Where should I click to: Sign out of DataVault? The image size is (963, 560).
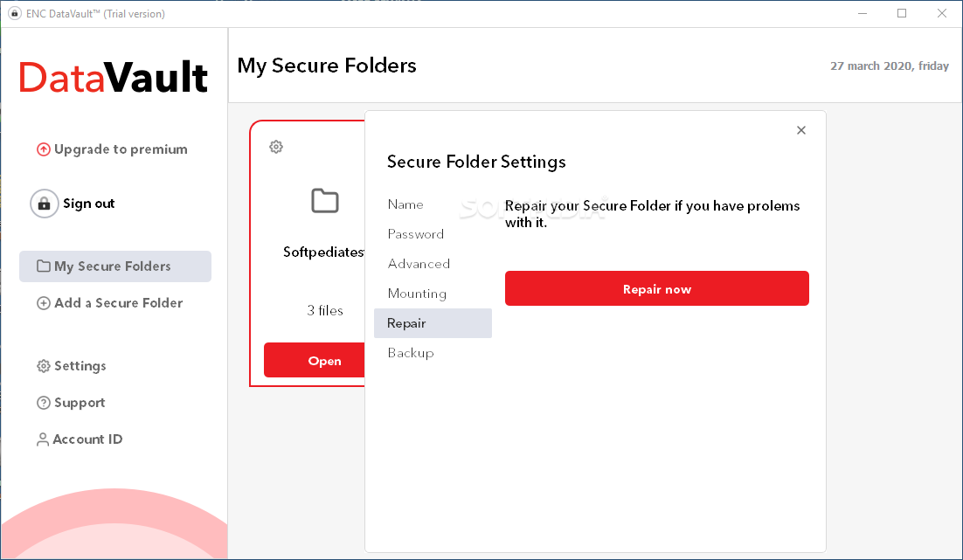tap(89, 204)
